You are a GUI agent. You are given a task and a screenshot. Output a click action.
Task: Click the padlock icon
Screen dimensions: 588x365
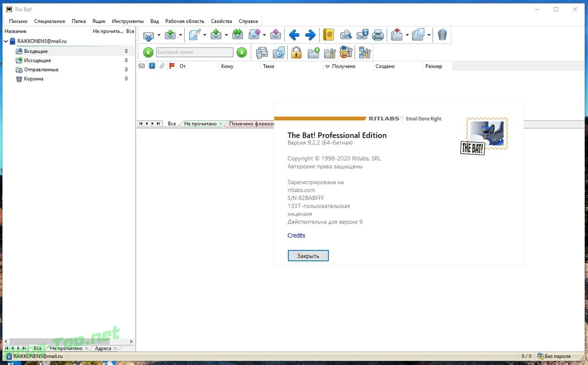pos(296,52)
